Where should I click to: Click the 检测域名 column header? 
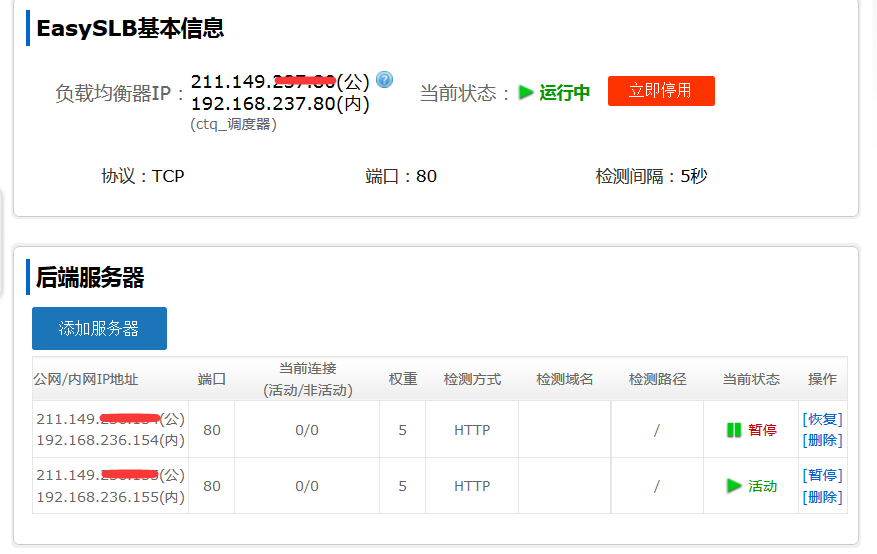click(564, 380)
